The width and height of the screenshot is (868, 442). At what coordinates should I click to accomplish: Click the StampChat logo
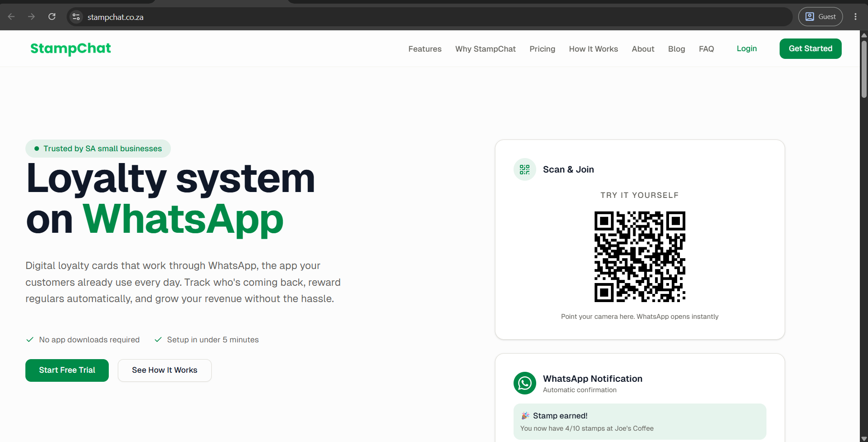pos(70,48)
